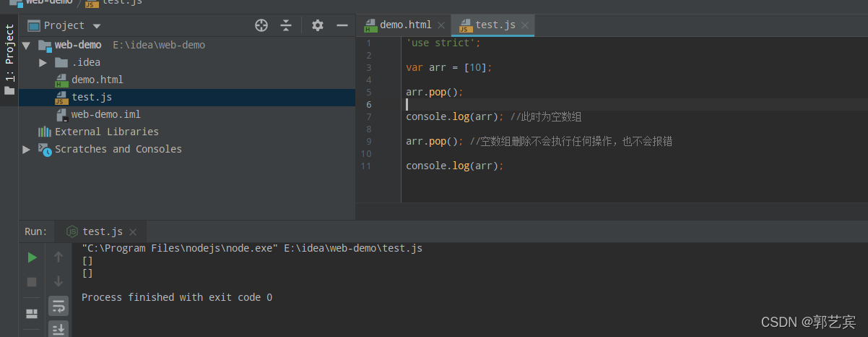Click the Run: panel label
868x337 pixels.
pyautogui.click(x=36, y=231)
